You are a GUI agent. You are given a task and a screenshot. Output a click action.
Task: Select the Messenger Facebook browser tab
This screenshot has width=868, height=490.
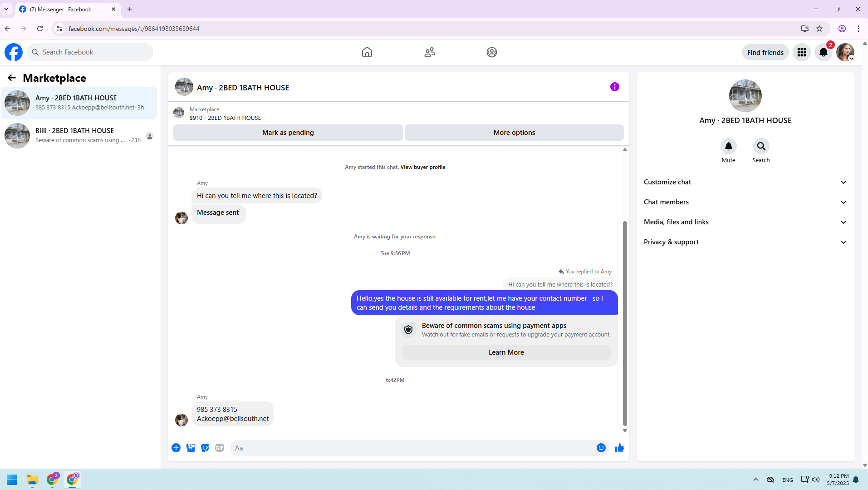pyautogui.click(x=68, y=9)
